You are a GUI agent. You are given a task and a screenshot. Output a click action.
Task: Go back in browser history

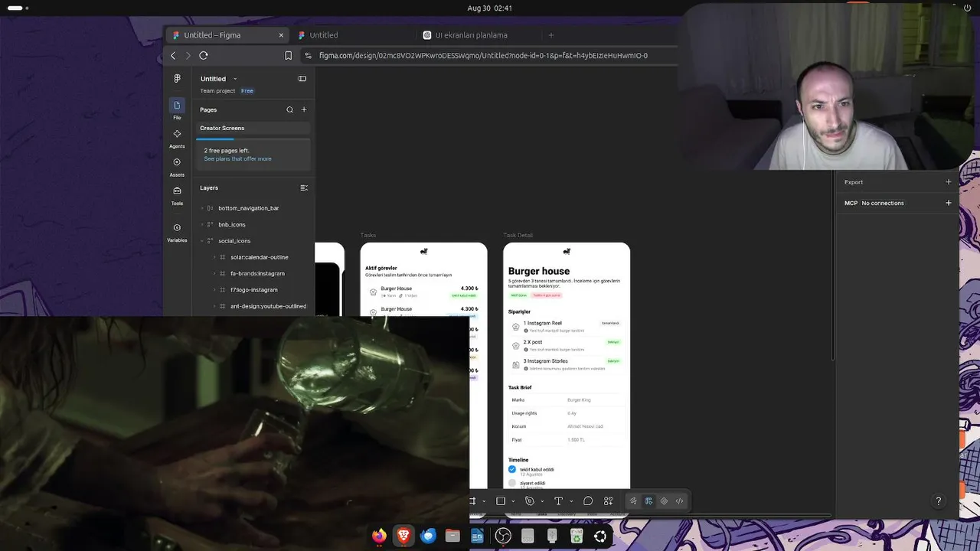[173, 55]
